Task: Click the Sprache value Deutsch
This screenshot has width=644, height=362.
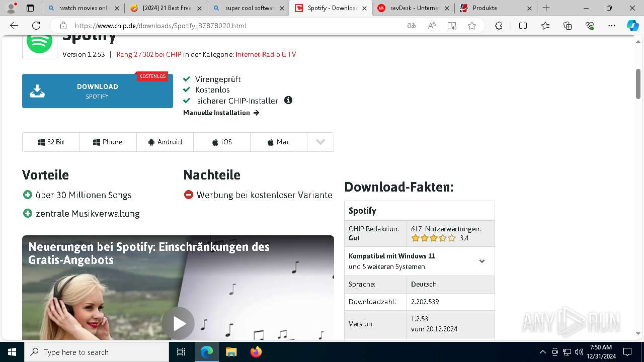Action: pos(424,284)
